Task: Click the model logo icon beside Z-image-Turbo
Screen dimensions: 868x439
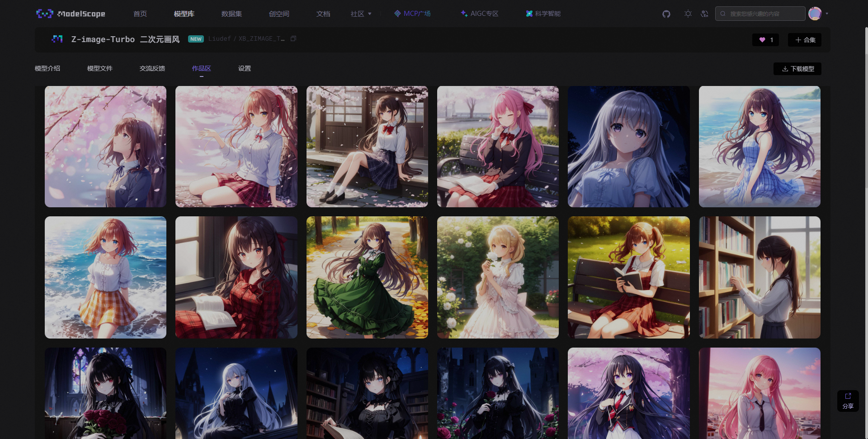Action: tap(57, 39)
